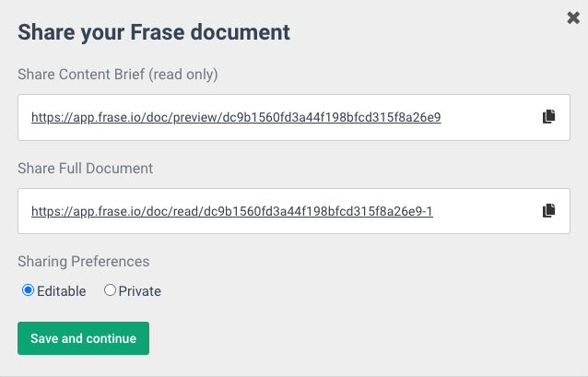Open the app.frase.io/doc/preview link
This screenshot has height=377, width=588.
236,117
